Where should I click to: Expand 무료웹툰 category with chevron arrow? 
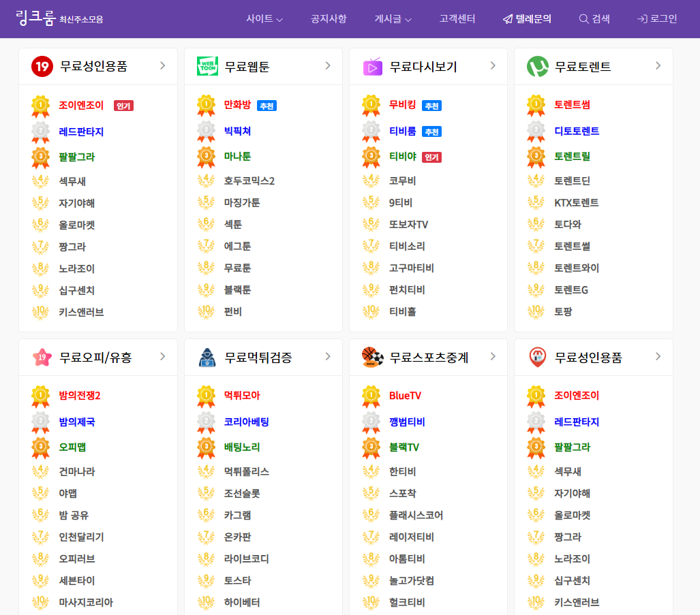coord(328,66)
